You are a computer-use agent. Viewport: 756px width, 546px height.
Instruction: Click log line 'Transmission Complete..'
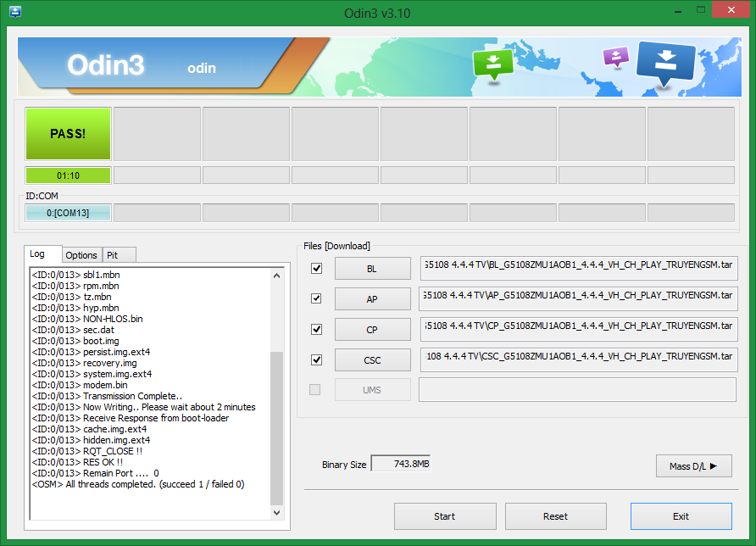(x=107, y=396)
